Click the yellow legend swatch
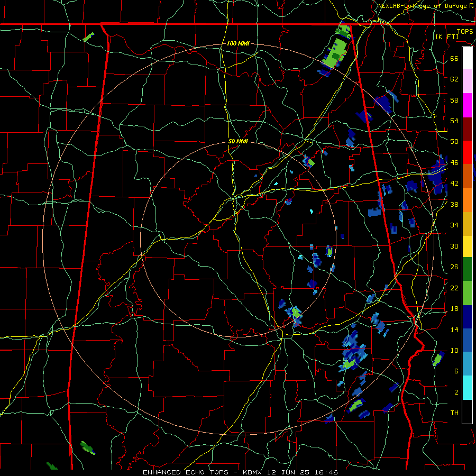 (467, 246)
